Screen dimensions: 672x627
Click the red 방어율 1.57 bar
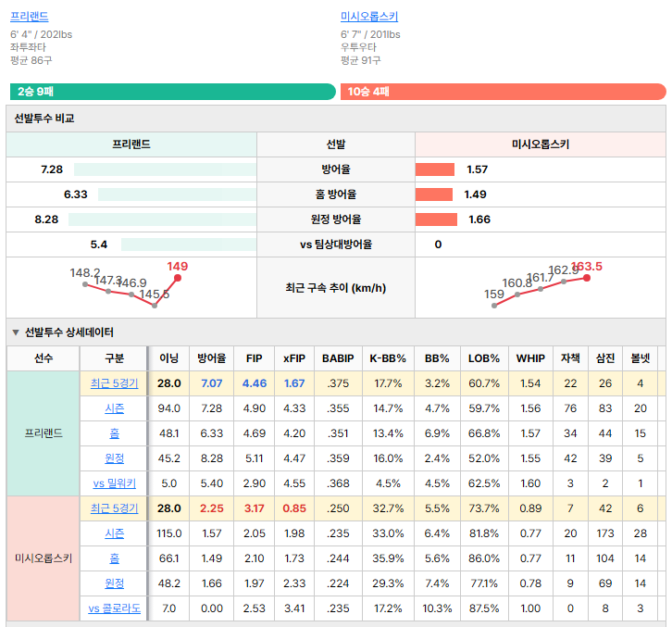tap(434, 169)
